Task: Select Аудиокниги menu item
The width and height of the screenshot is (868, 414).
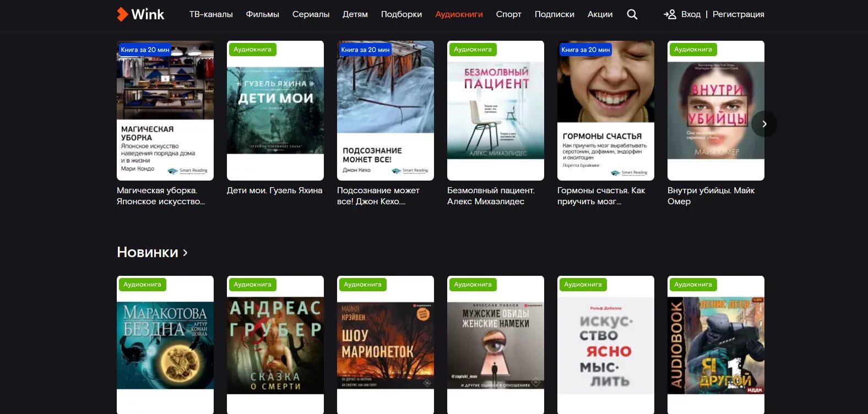Action: coord(459,14)
